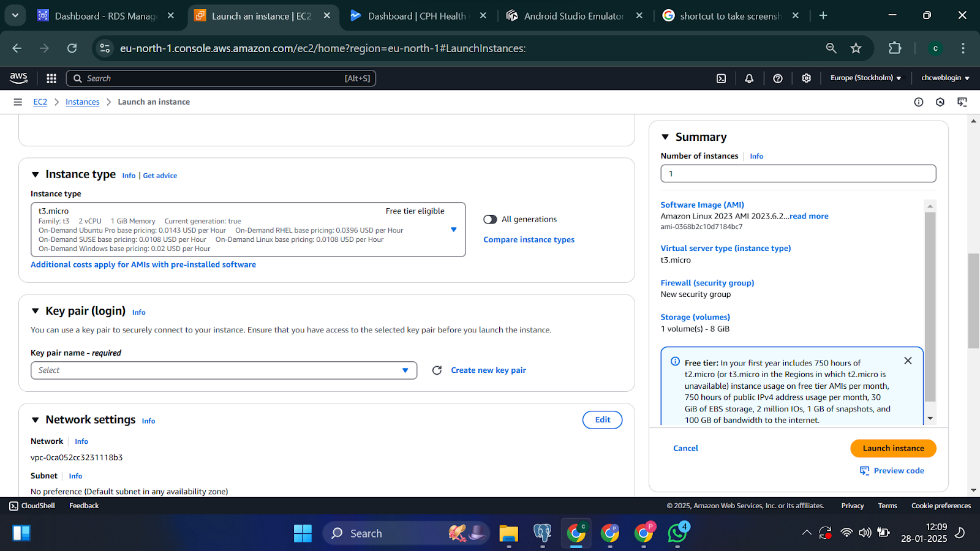Open Feedback in the footer

[84, 506]
